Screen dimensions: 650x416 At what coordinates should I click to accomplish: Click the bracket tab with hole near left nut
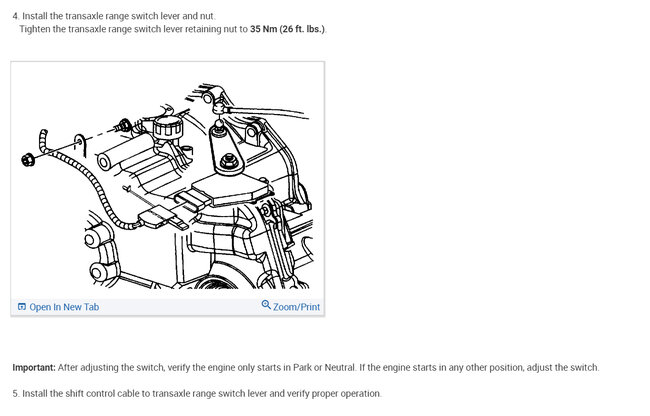(x=80, y=145)
